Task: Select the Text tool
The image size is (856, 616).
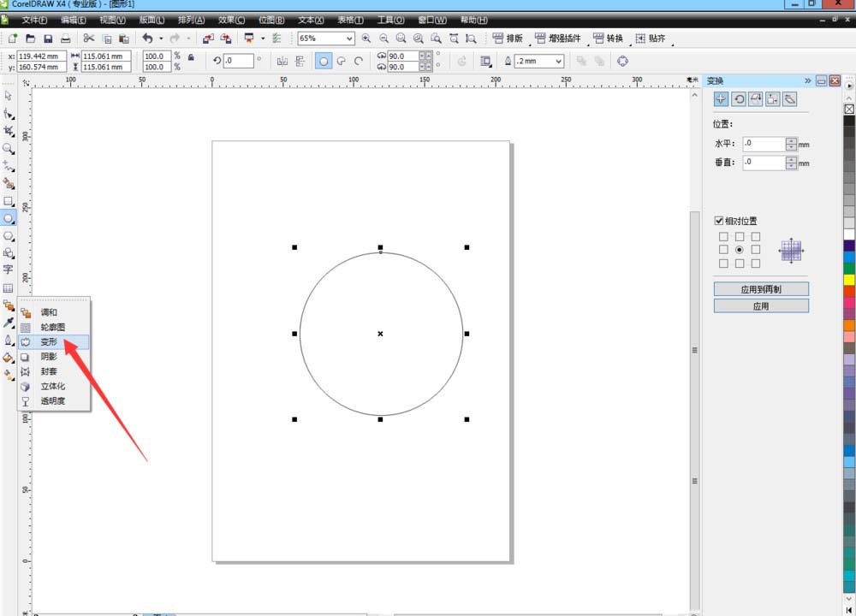Action: [9, 269]
